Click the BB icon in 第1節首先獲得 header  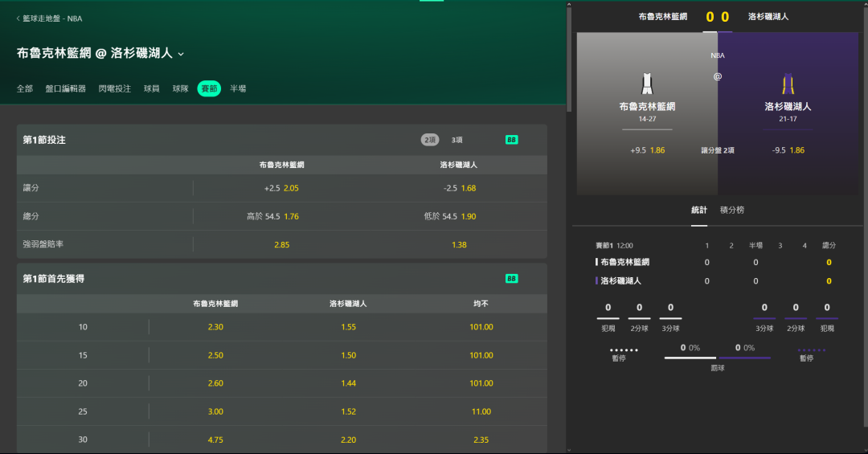(x=511, y=279)
